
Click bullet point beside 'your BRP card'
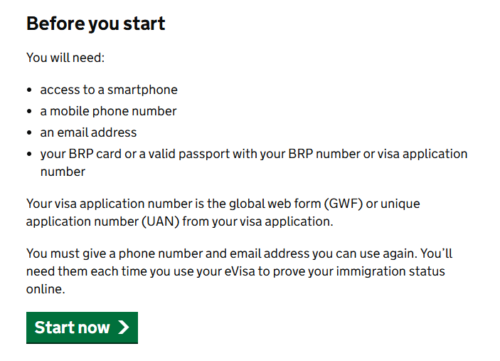[29, 154]
